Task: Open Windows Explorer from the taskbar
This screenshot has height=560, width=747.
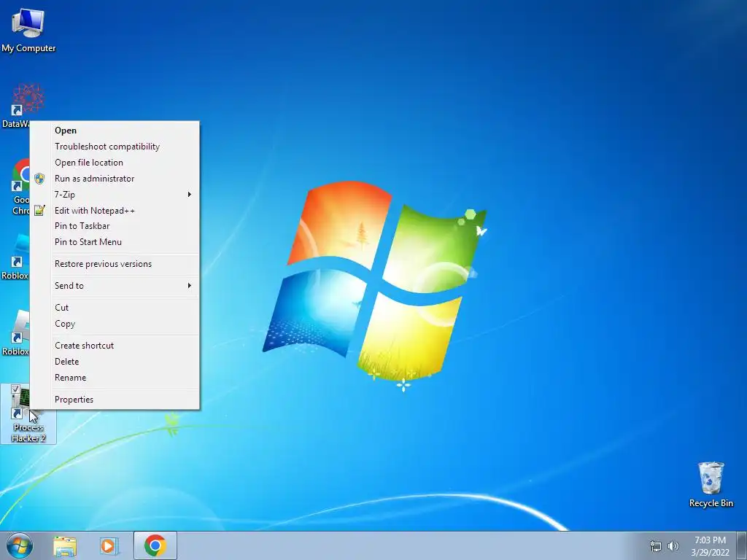Action: 65,546
